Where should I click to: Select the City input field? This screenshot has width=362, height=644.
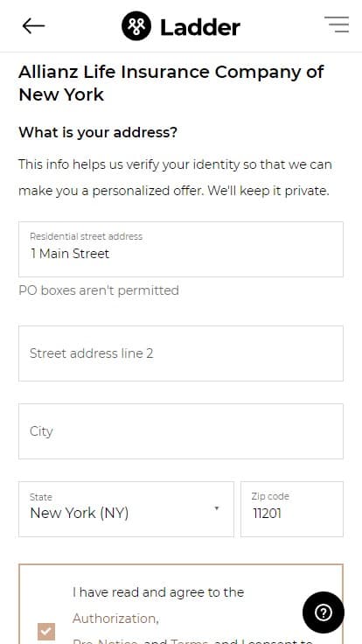[x=181, y=431]
